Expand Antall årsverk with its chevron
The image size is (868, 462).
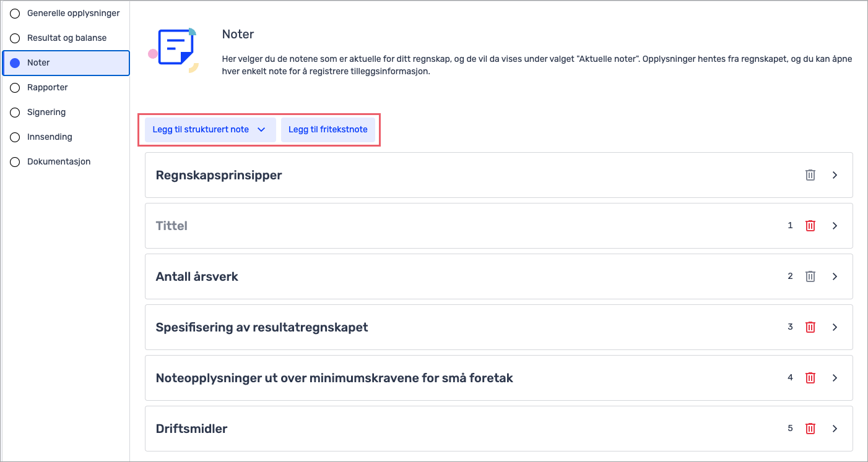click(835, 276)
